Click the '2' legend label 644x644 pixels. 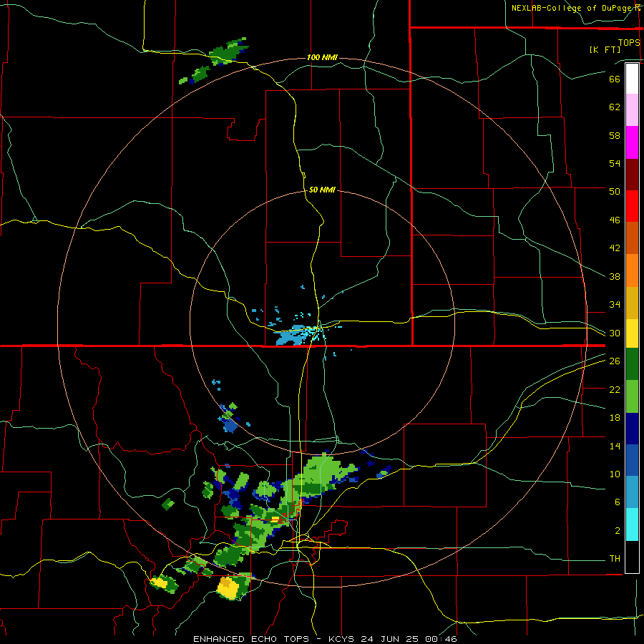click(x=618, y=531)
